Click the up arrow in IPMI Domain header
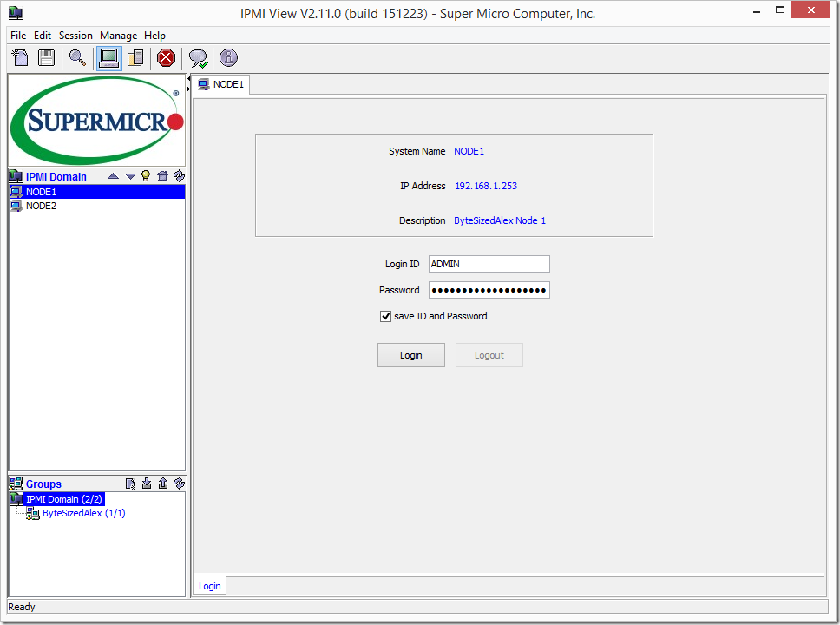 coord(113,176)
